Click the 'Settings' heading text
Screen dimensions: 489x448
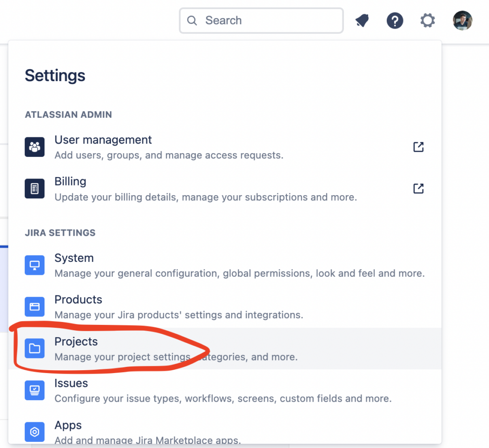(x=55, y=76)
